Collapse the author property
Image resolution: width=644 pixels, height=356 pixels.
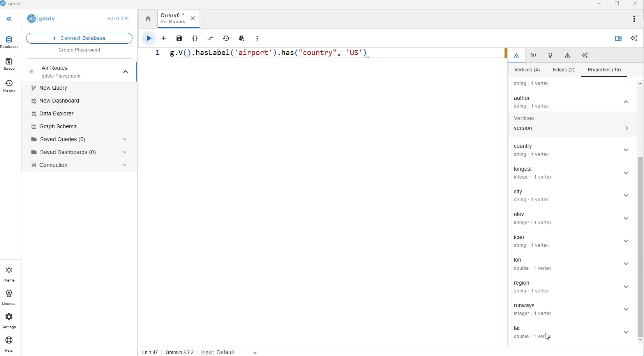[x=626, y=102]
